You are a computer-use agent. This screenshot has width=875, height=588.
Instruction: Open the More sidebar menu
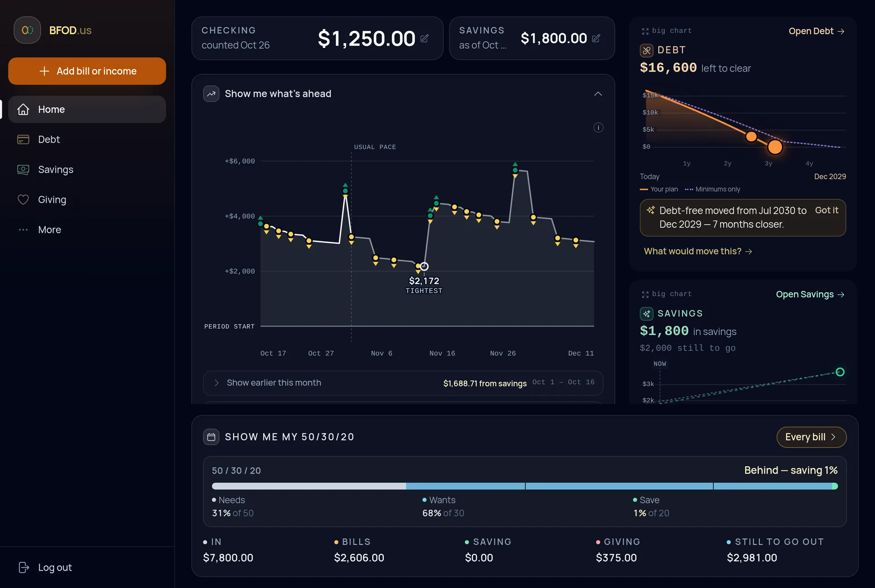[x=87, y=230]
